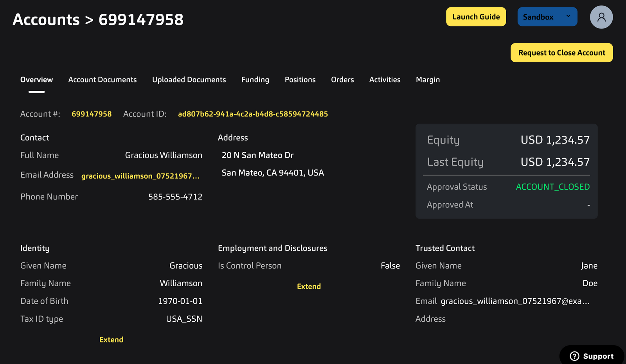The image size is (626, 364).
Task: Switch to the Funding tab
Action: pos(255,80)
